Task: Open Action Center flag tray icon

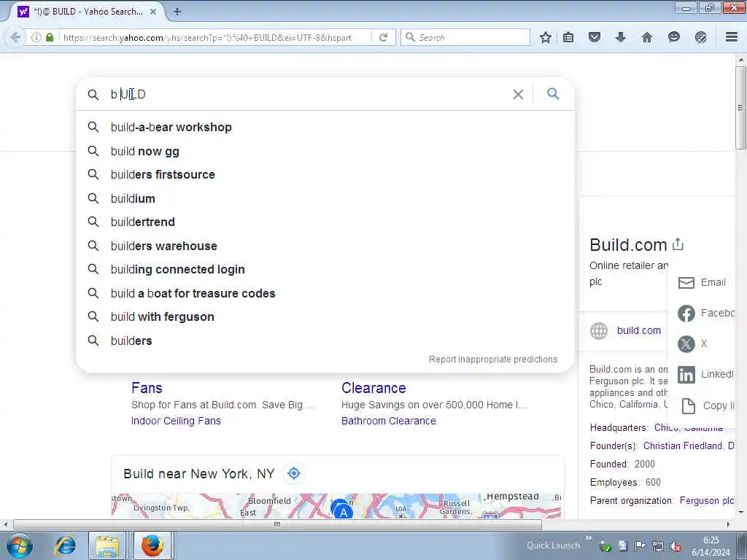Action: 640,546
